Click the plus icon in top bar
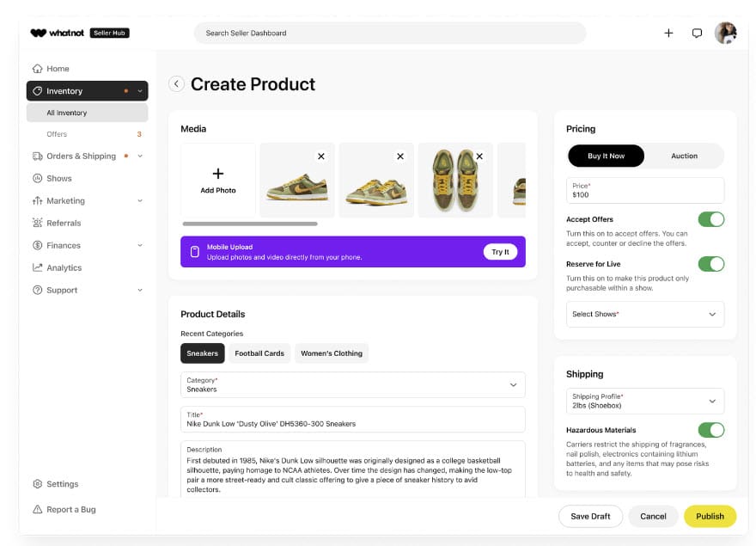Screen dimensions: 756x546 (x=668, y=34)
